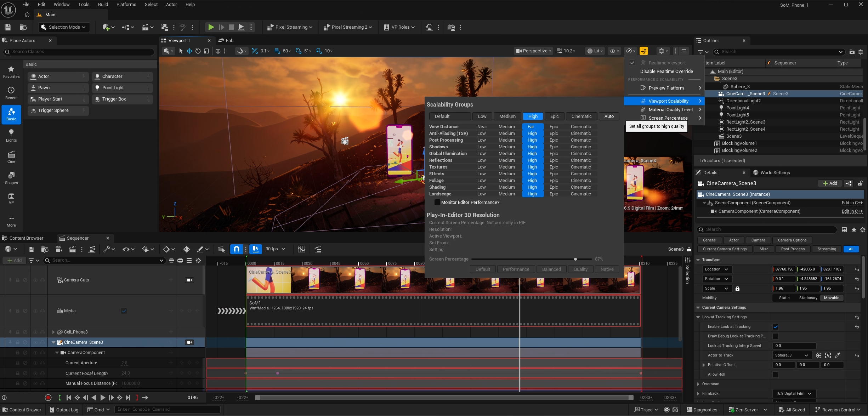Save the sequence using sequencer save icon
The width and height of the screenshot is (868, 416).
31,249
